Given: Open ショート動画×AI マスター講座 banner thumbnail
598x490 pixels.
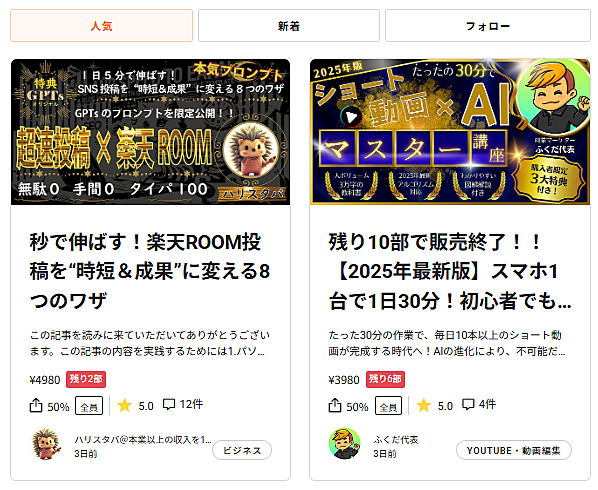Looking at the screenshot, I should pos(450,132).
